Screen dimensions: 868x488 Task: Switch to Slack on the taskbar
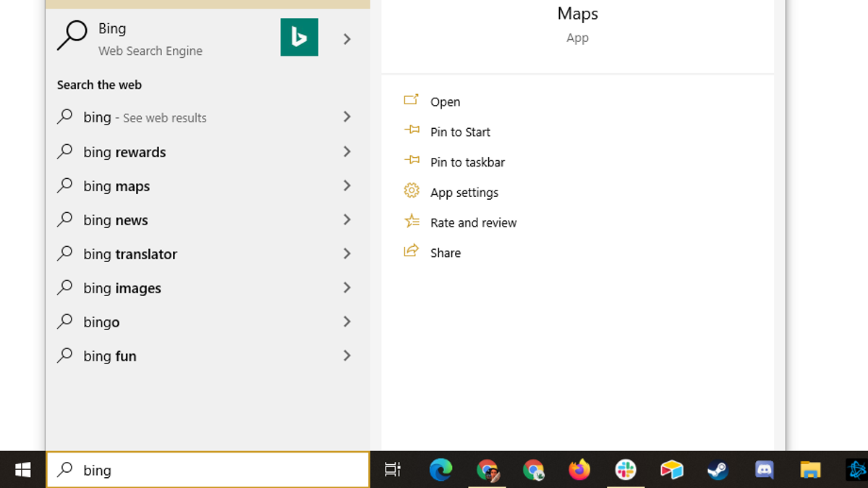click(626, 470)
